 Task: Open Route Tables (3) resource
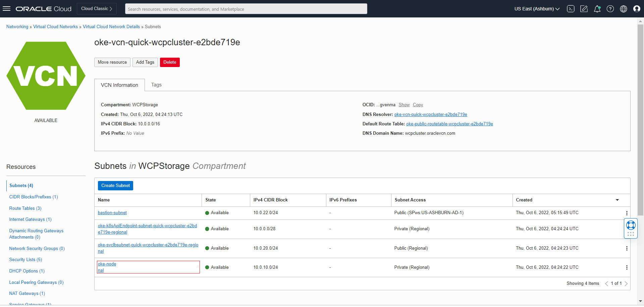[x=25, y=208]
